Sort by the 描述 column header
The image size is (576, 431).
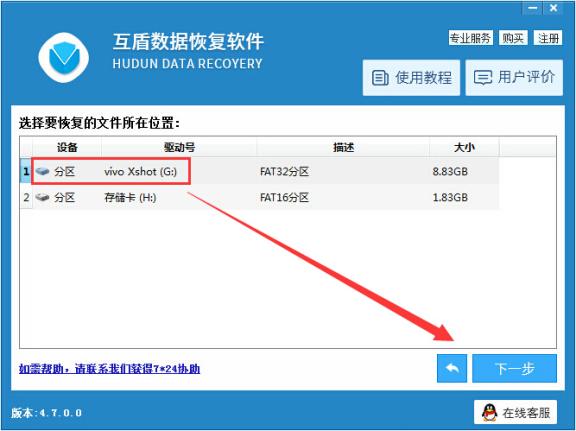(343, 147)
